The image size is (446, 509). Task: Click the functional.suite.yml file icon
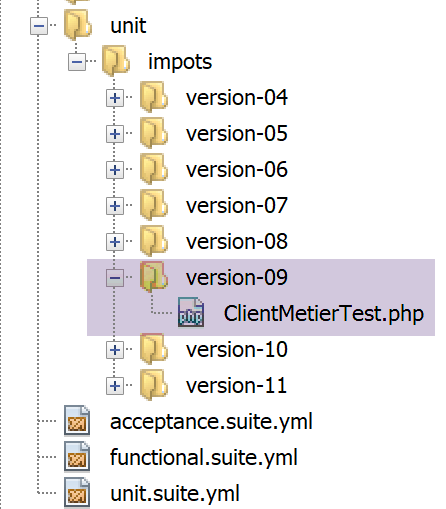pos(77,457)
